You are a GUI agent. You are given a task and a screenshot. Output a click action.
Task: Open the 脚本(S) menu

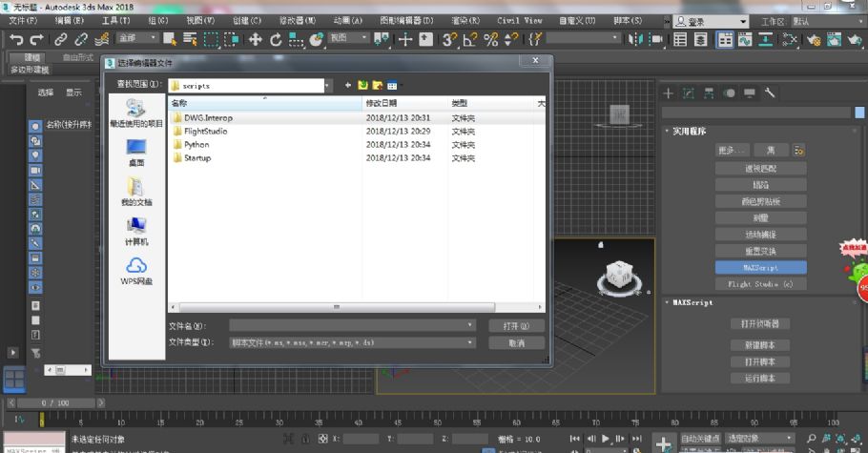point(628,20)
